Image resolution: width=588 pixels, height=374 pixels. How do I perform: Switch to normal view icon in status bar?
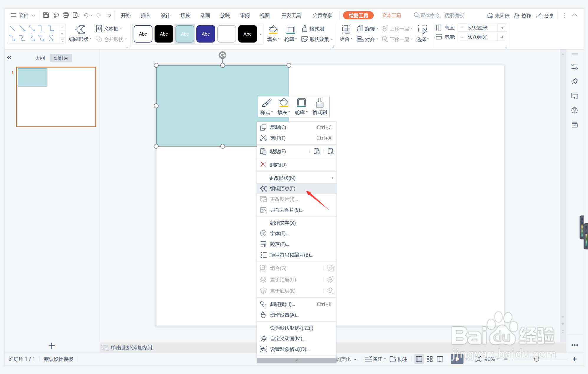pyautogui.click(x=419, y=359)
